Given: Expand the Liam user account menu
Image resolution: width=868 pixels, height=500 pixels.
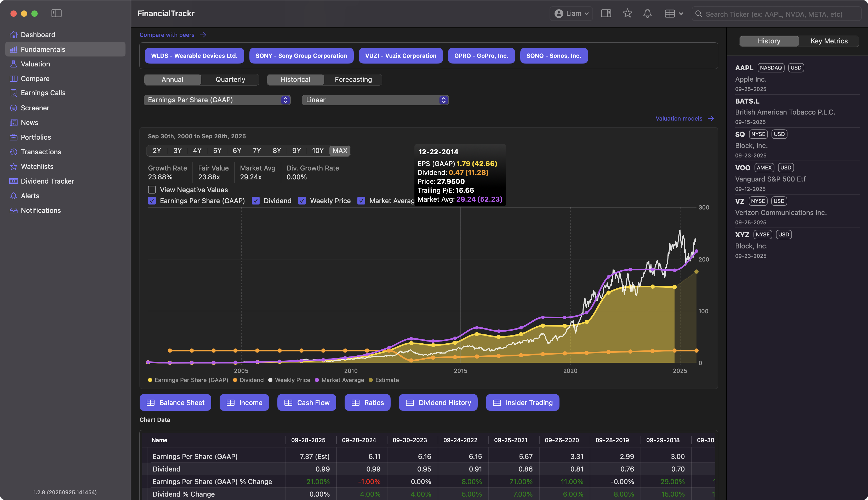Looking at the screenshot, I should (571, 13).
